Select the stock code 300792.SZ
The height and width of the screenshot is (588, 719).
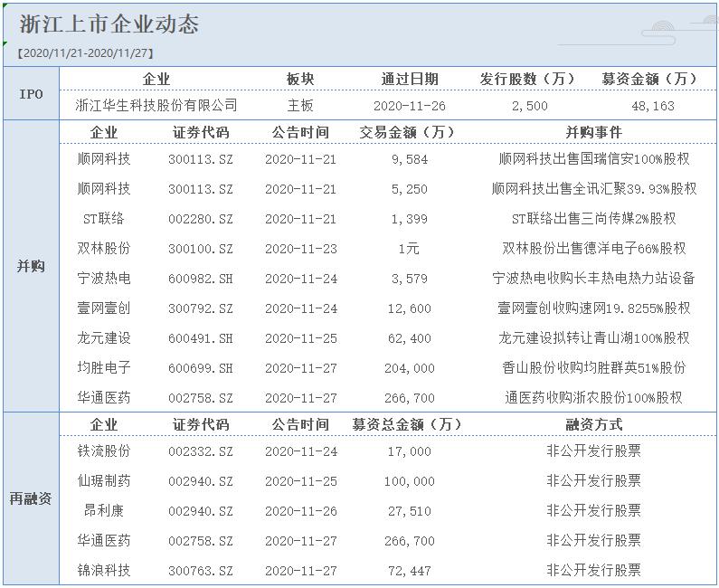coord(201,308)
